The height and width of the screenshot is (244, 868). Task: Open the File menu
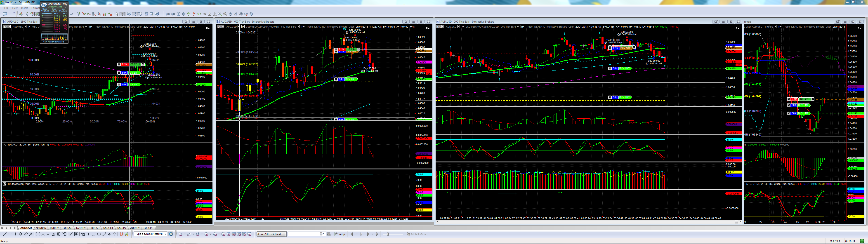coord(6,8)
